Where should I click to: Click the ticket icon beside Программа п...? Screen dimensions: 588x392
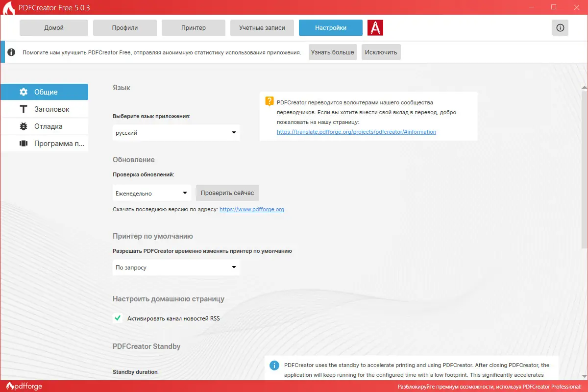(23, 144)
